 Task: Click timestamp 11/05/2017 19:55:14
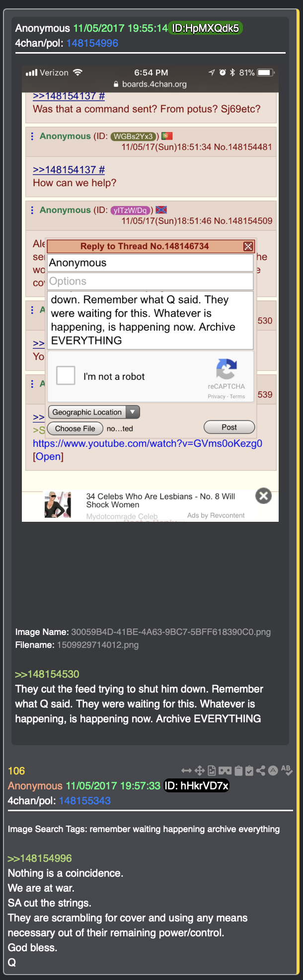pos(121,28)
